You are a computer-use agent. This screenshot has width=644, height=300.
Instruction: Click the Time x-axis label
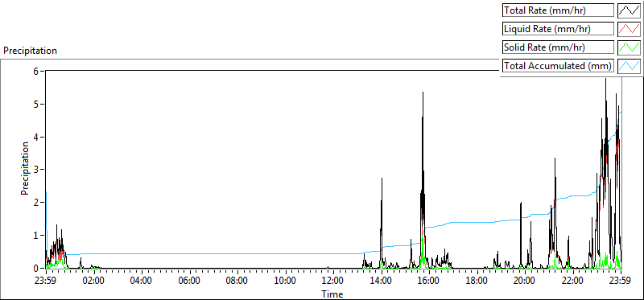pyautogui.click(x=332, y=294)
